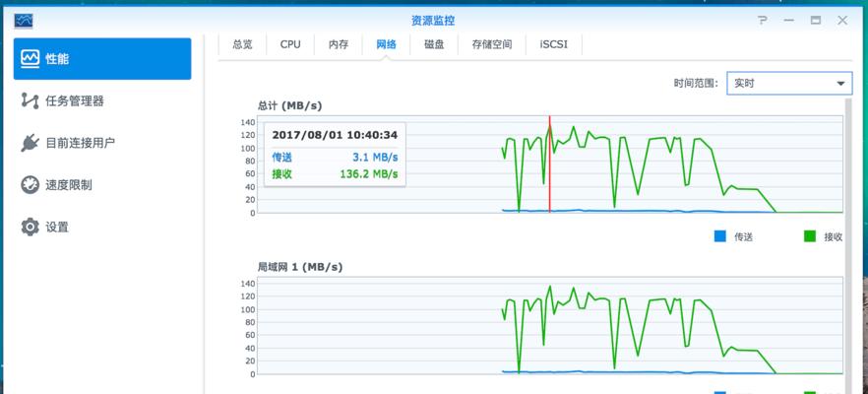Click the 设置 gear icon
Screen dimensions: 868x394
click(30, 227)
